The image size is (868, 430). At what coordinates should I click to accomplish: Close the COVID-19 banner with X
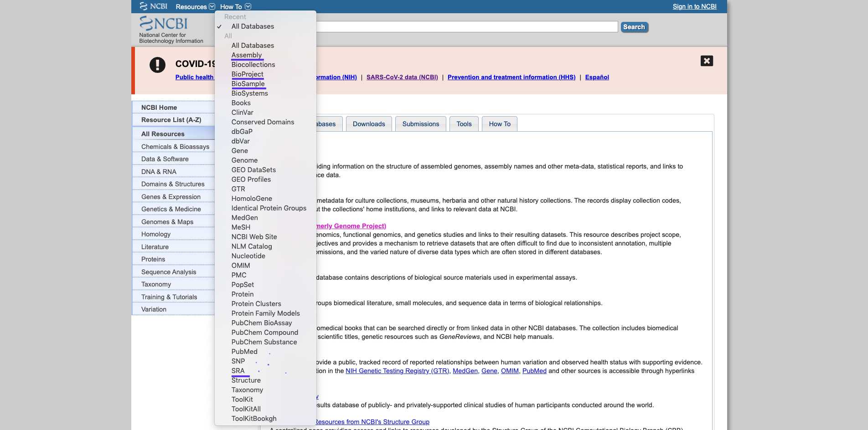click(x=707, y=61)
